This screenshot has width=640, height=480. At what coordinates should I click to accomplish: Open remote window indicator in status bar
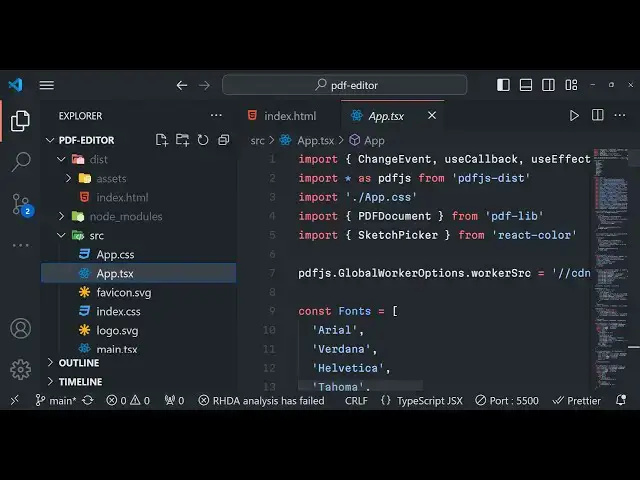pyautogui.click(x=15, y=400)
